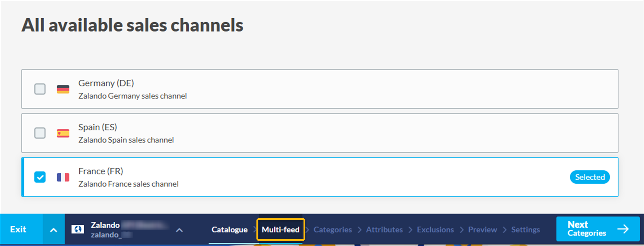
Task: Click the Next Categories button
Action: 597,229
